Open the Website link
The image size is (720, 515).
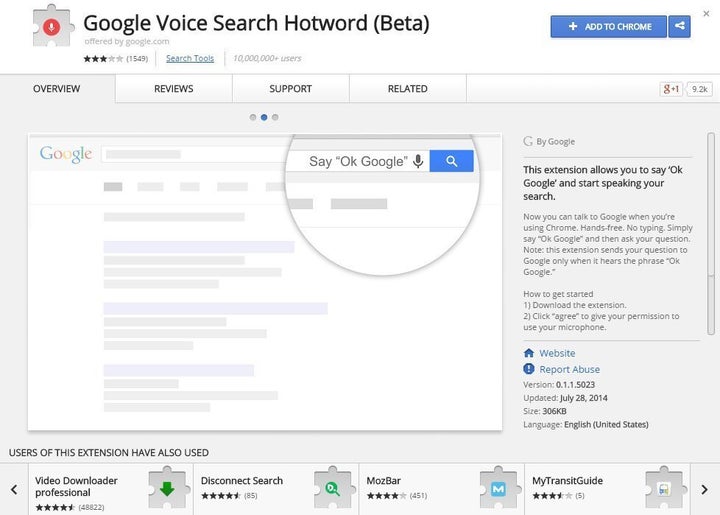557,353
